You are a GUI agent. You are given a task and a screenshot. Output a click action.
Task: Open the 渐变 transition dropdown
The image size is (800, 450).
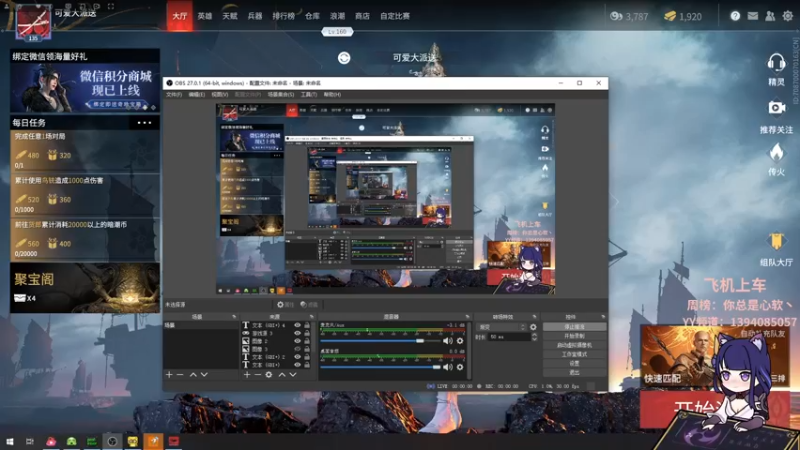(502, 327)
